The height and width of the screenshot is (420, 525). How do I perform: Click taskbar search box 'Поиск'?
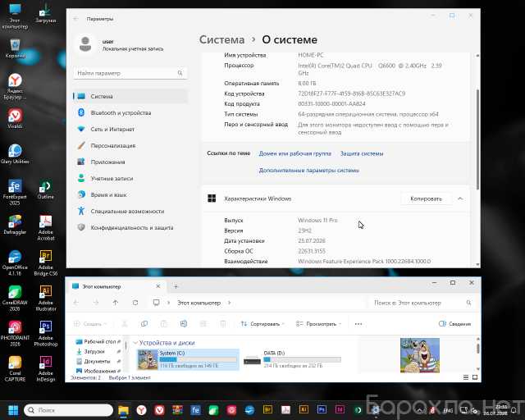[68, 410]
